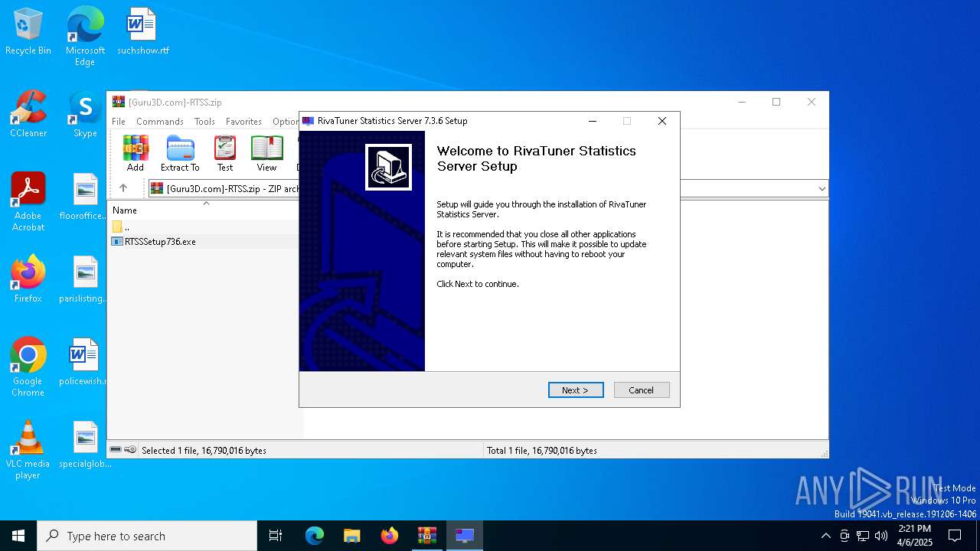Open Firefox desktop shortcut
The image size is (980, 551).
[28, 279]
